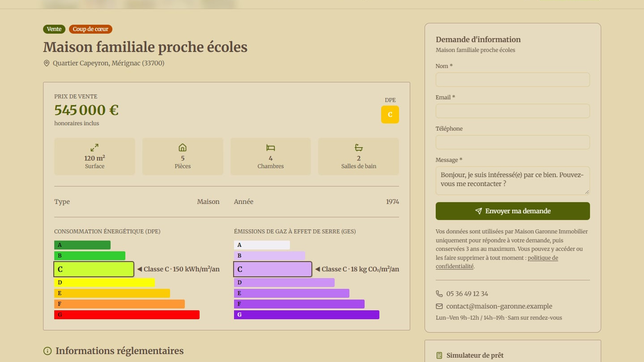Screen dimensions: 644x362
Task: Click the Informations réglementaires heading
Action: [x=119, y=351]
